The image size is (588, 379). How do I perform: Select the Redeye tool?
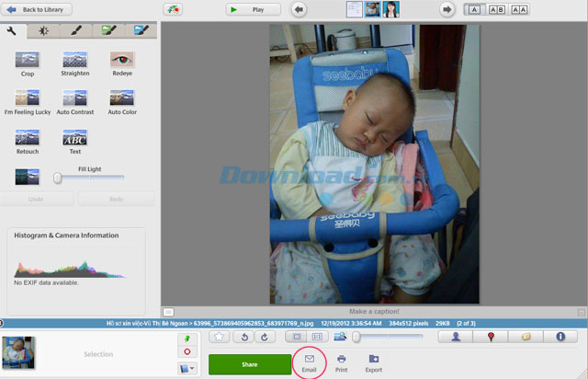pyautogui.click(x=122, y=63)
